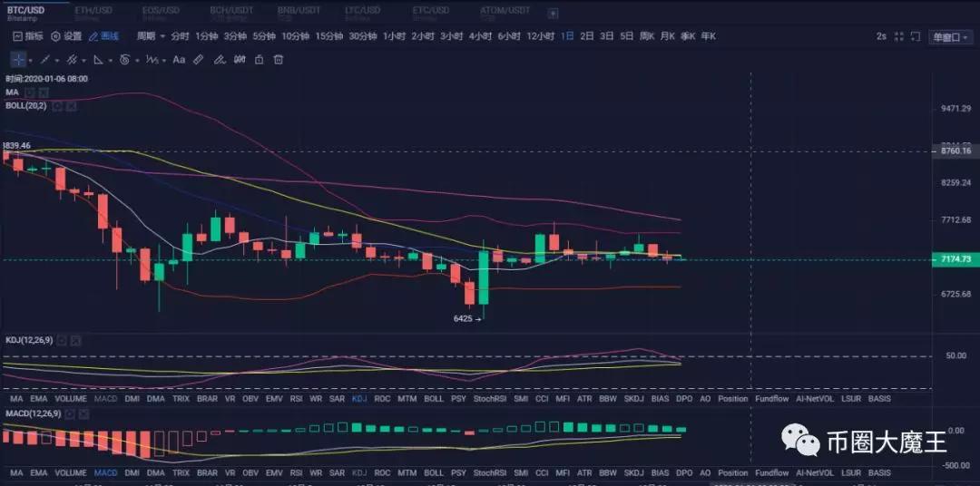980x486 pixels.
Task: Switch to the ATOM/USDT tab
Action: click(x=505, y=13)
